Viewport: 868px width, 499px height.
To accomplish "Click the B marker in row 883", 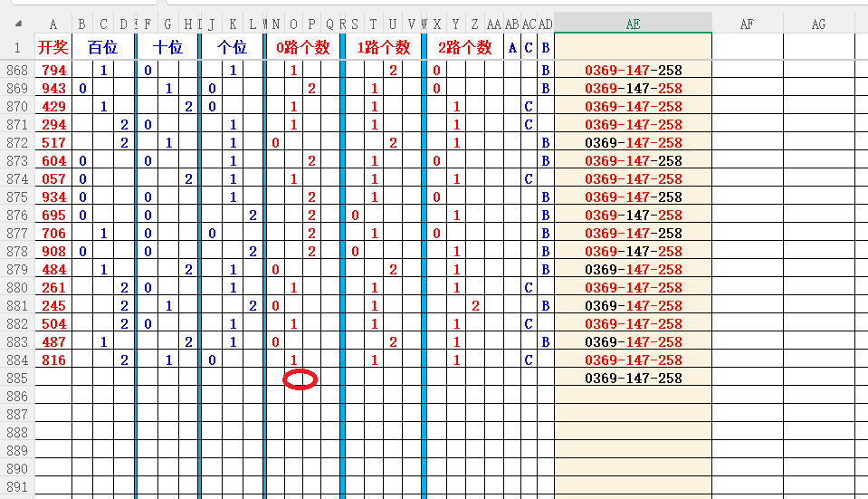I will [x=545, y=341].
